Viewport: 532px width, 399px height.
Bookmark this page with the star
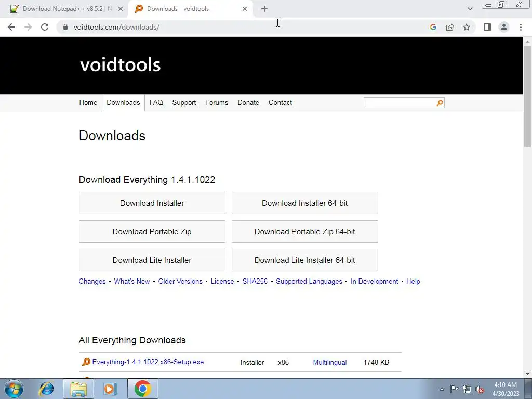click(x=467, y=27)
